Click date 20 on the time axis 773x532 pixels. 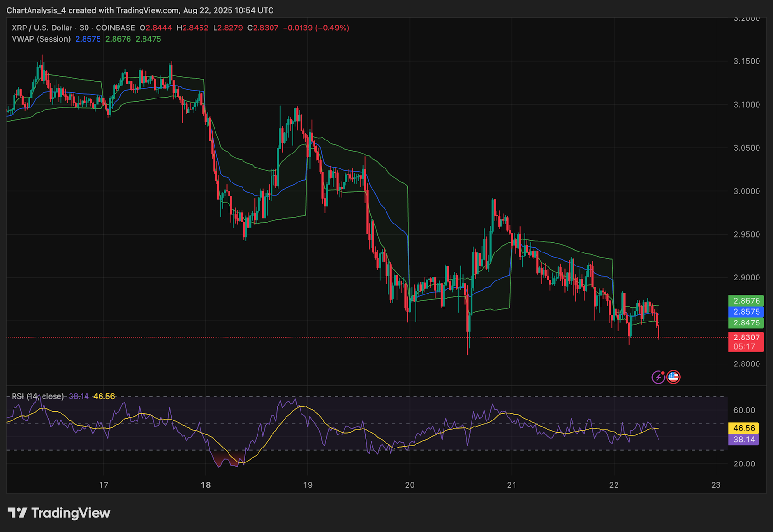(410, 485)
